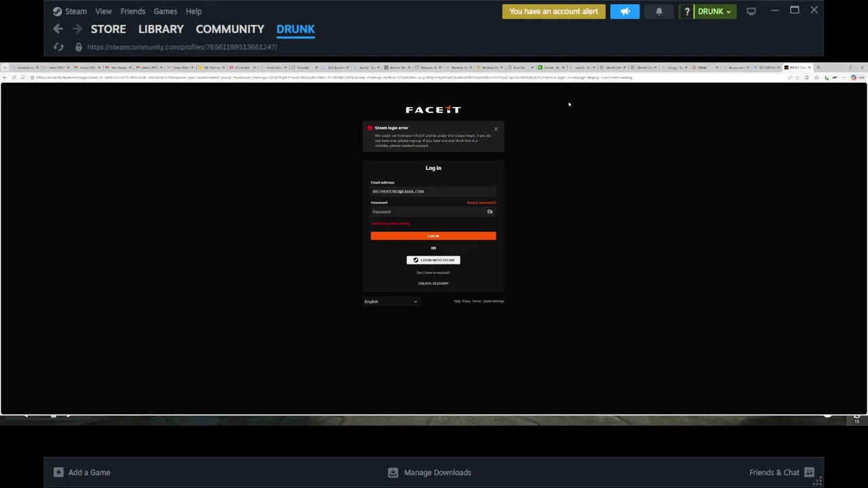868x488 pixels.
Task: Open the Cookie Settings footer link
Action: pyautogui.click(x=494, y=302)
